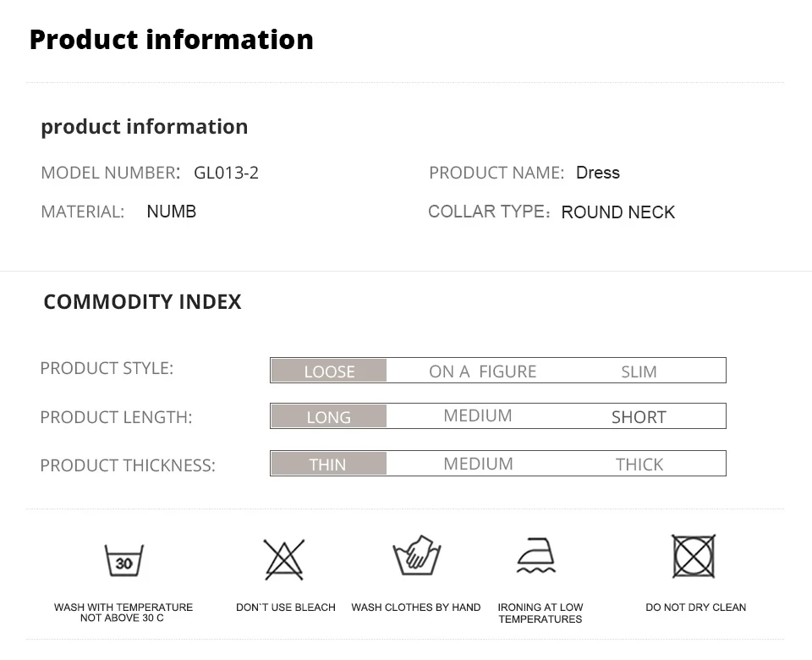The image size is (812, 660).
Task: Click the 30-degree wash tub icon
Action: point(124,560)
